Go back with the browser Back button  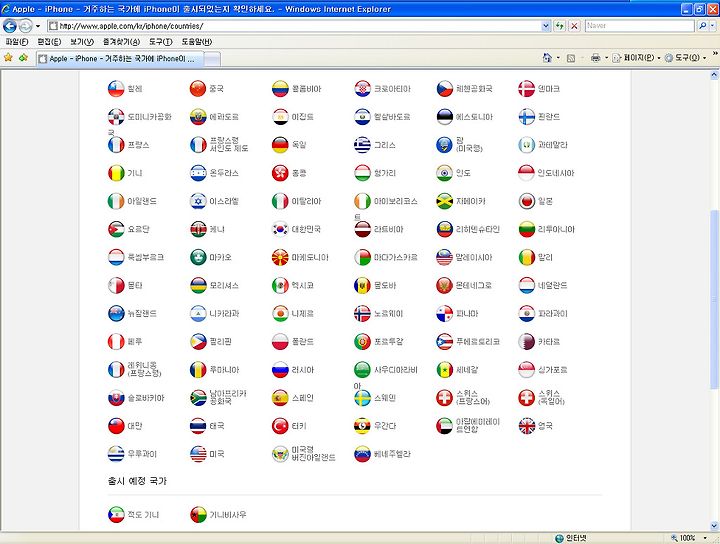(10, 26)
